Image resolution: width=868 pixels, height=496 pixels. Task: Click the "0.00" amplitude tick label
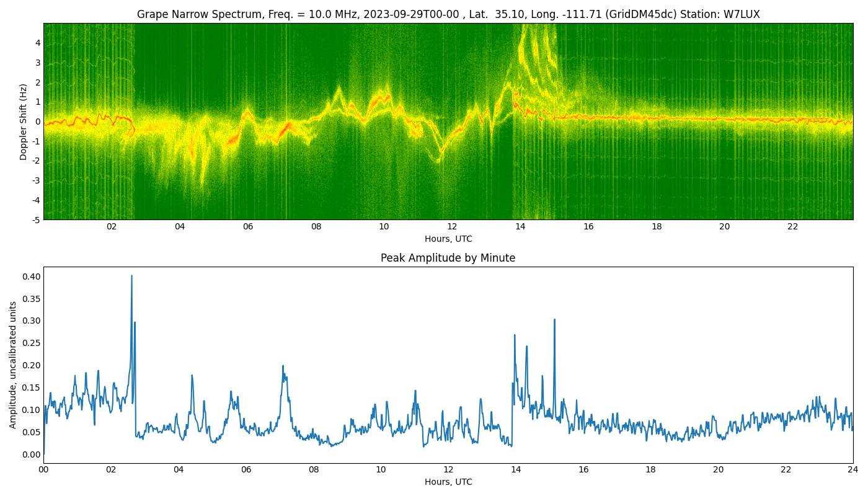tap(32, 454)
